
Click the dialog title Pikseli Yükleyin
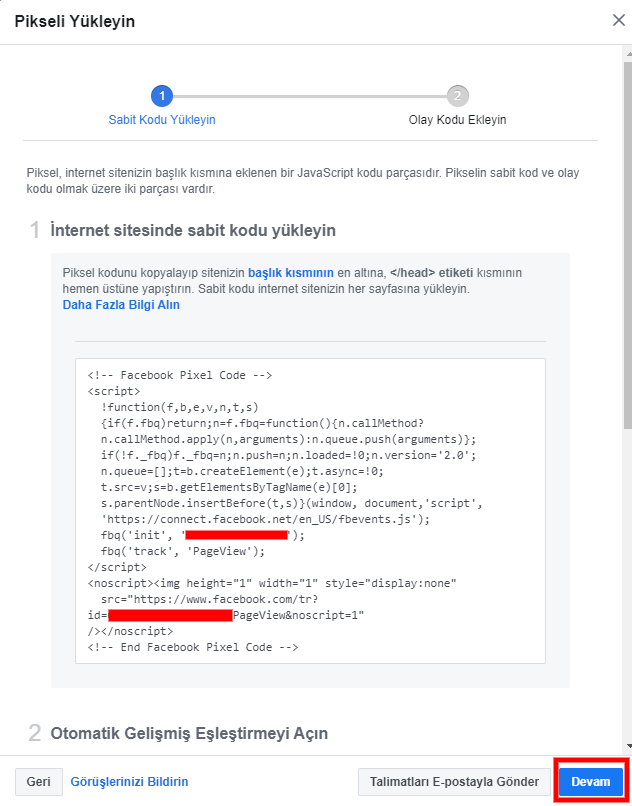(x=75, y=19)
